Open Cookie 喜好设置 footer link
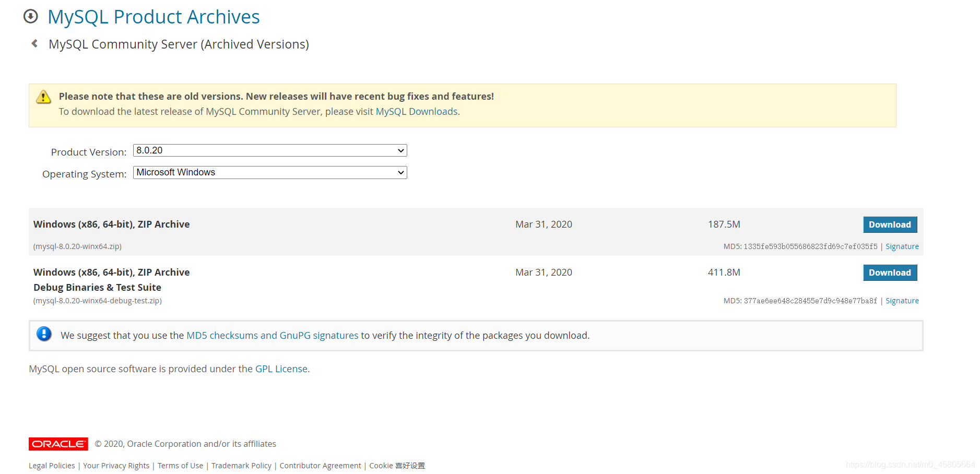The image size is (980, 474). (x=397, y=466)
